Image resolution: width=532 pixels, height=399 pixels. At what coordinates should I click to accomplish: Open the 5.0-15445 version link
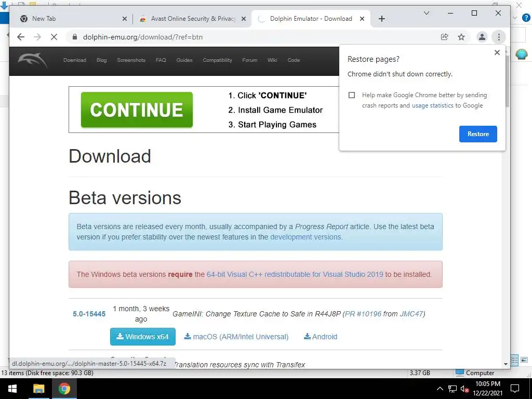coord(89,314)
